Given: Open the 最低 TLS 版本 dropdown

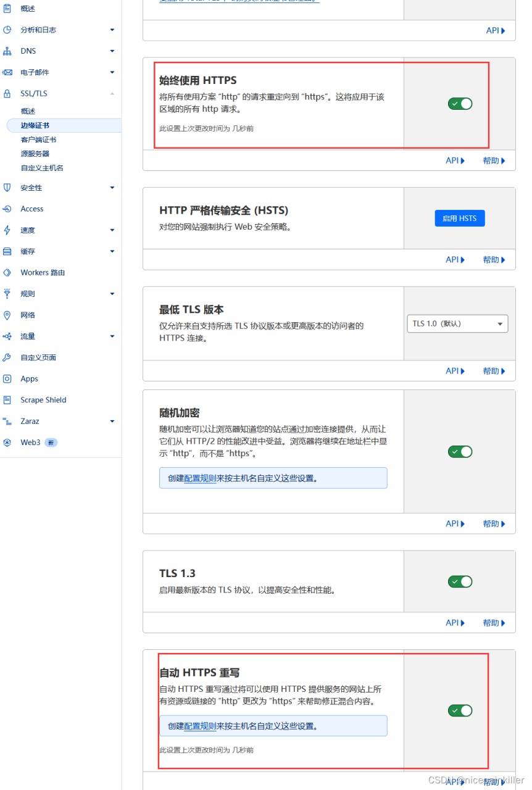Looking at the screenshot, I should [x=457, y=323].
